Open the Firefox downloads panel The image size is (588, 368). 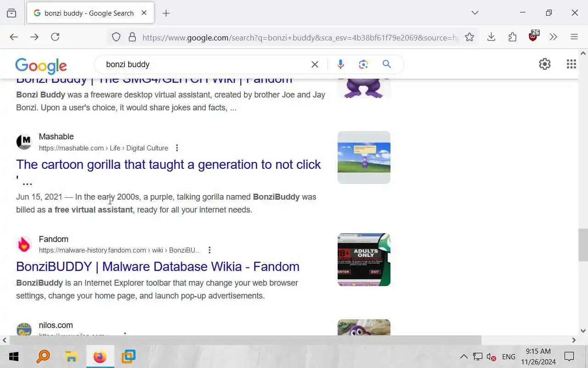pos(491,37)
